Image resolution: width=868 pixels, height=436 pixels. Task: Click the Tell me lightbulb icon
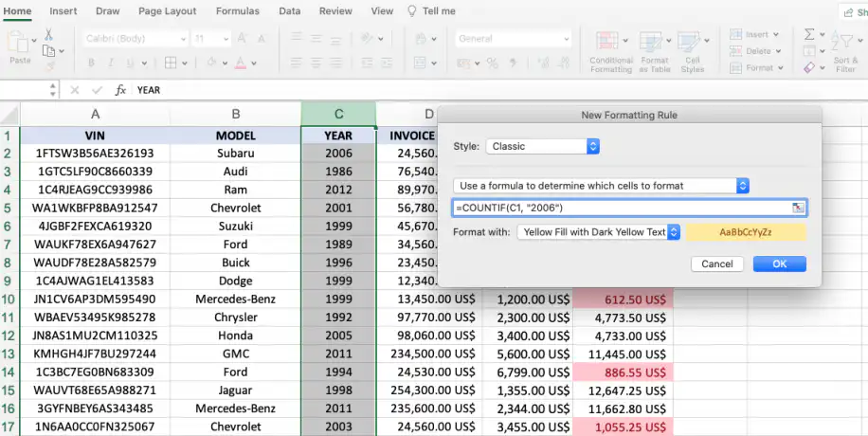pos(412,11)
